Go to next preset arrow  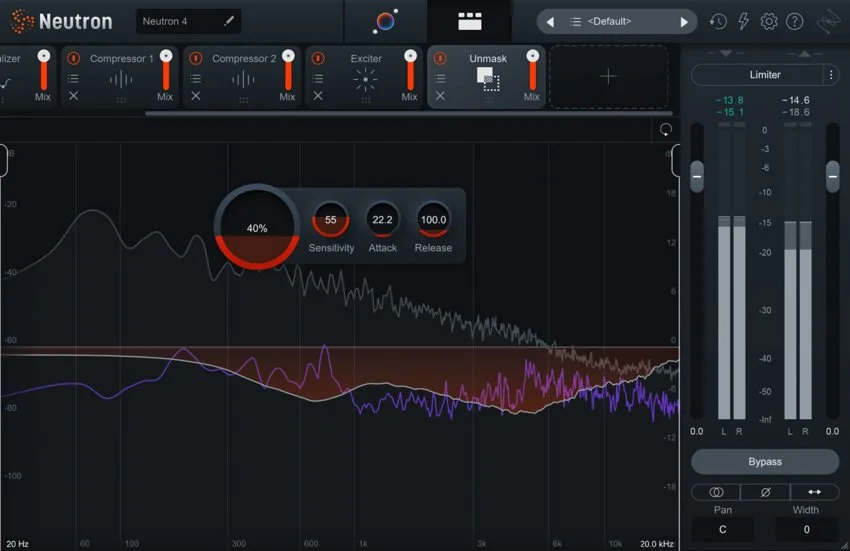click(684, 22)
